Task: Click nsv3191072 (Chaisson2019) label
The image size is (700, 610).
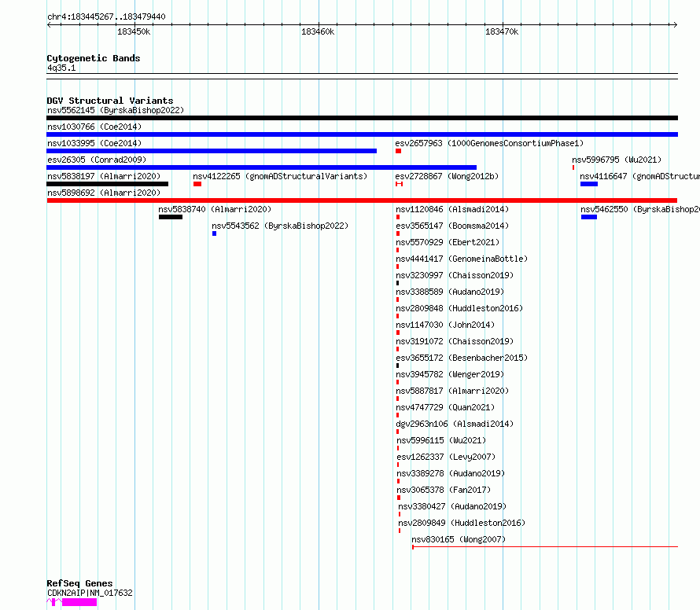Action: (455, 341)
